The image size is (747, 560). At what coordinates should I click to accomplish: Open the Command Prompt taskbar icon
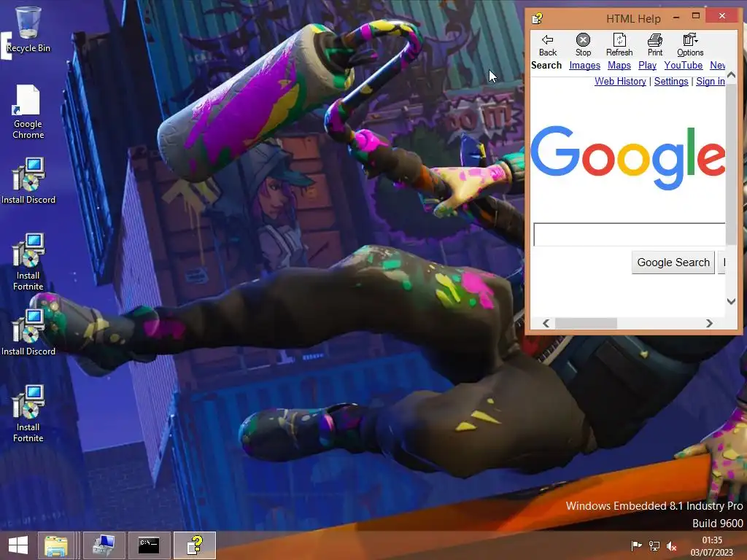[x=149, y=545]
